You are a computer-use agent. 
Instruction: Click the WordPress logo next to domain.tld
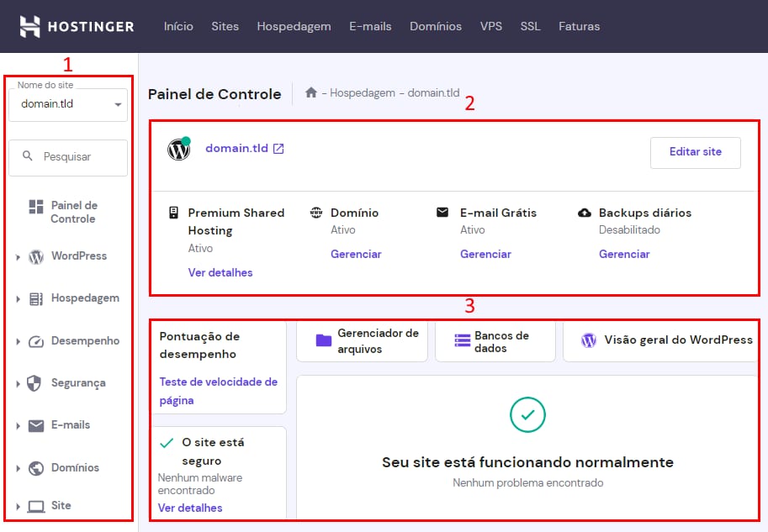point(178,150)
